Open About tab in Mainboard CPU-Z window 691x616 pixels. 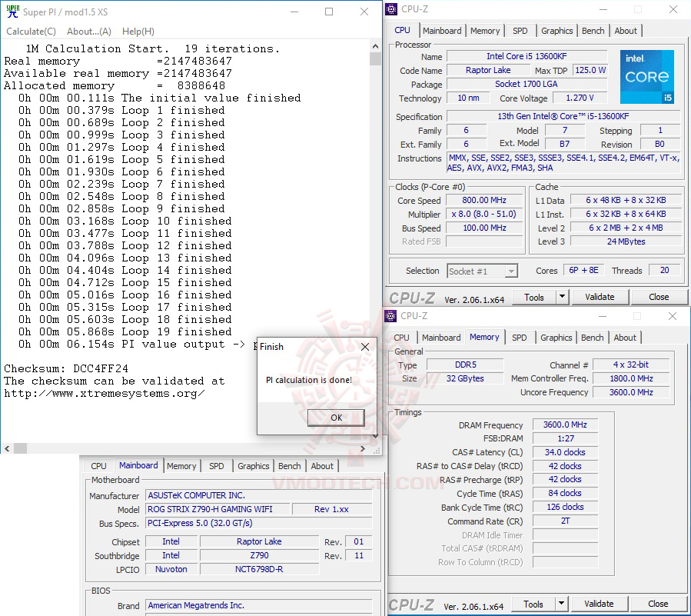pyautogui.click(x=322, y=465)
